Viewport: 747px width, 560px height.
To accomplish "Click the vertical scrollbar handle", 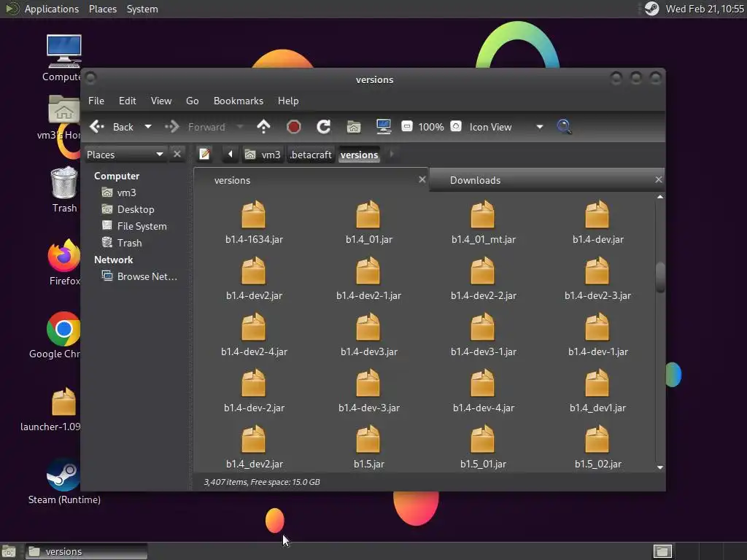I will (x=660, y=277).
